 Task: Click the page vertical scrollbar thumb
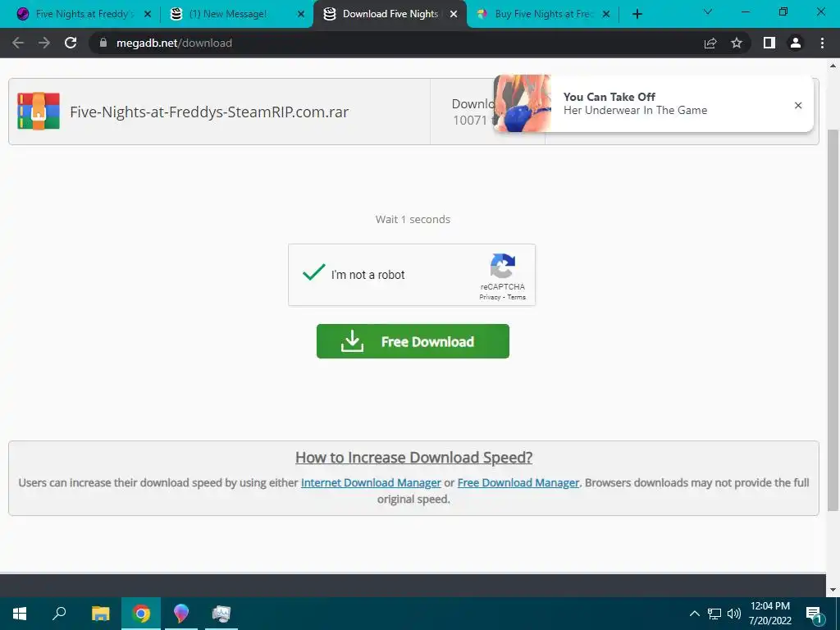click(x=833, y=320)
